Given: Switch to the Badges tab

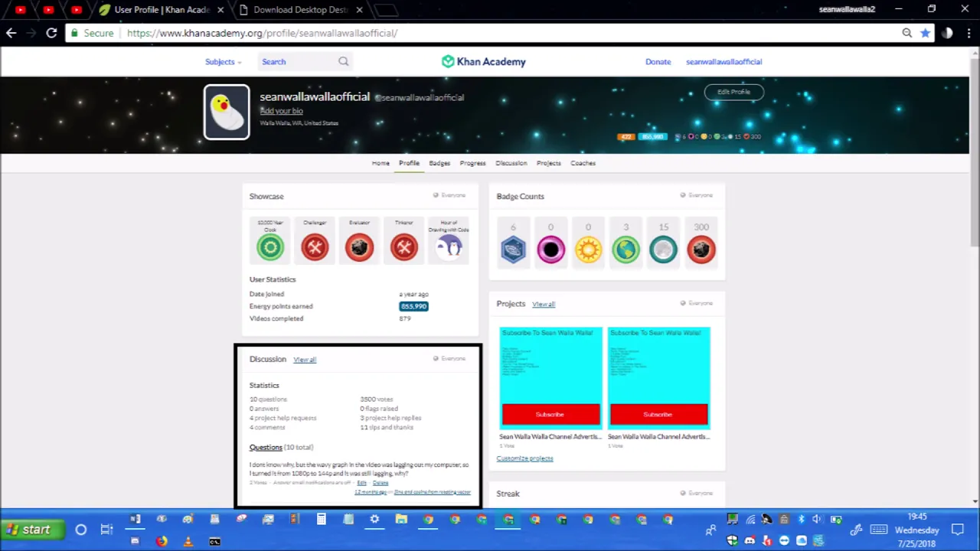Looking at the screenshot, I should coord(439,163).
